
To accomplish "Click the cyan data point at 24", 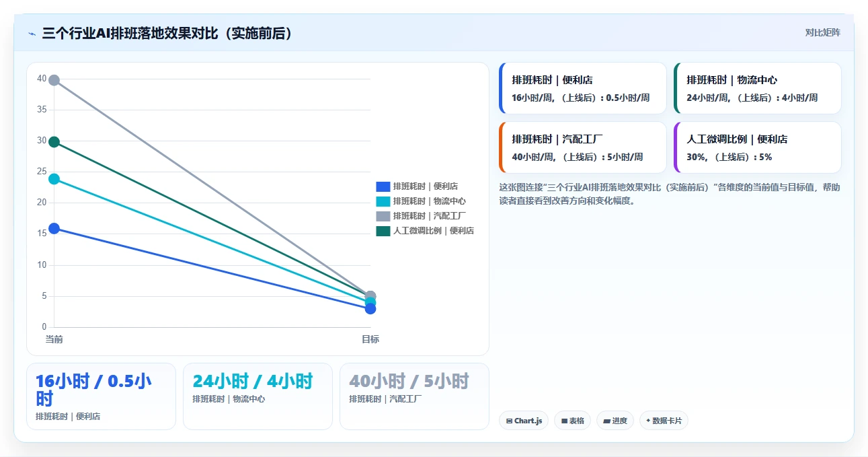I will pos(54,179).
